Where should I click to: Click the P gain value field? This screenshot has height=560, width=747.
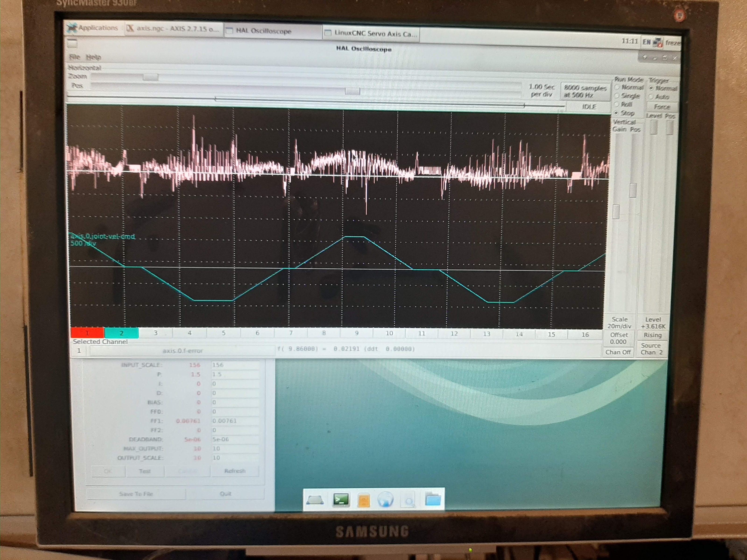235,374
